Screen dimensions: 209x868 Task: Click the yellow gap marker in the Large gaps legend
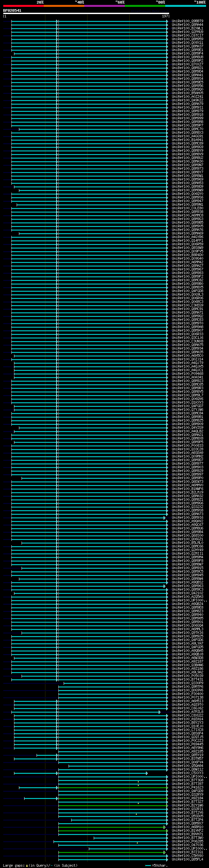(27, 866)
